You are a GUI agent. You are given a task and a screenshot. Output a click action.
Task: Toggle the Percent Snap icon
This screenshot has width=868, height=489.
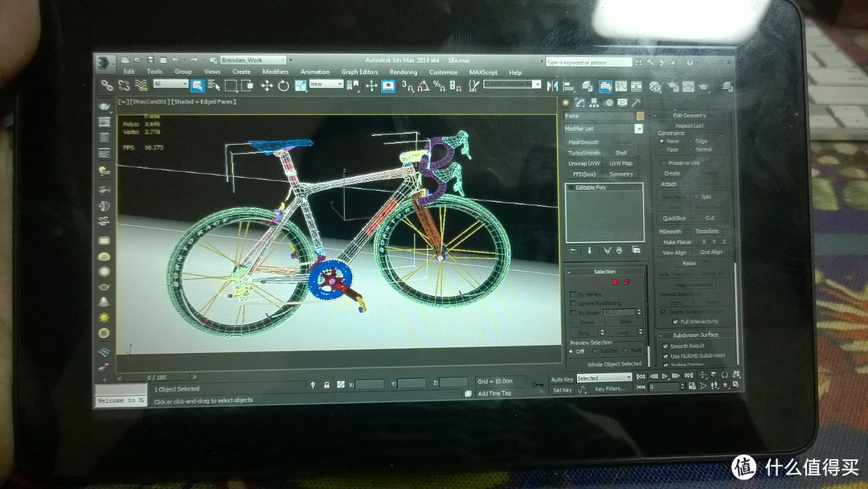[439, 85]
